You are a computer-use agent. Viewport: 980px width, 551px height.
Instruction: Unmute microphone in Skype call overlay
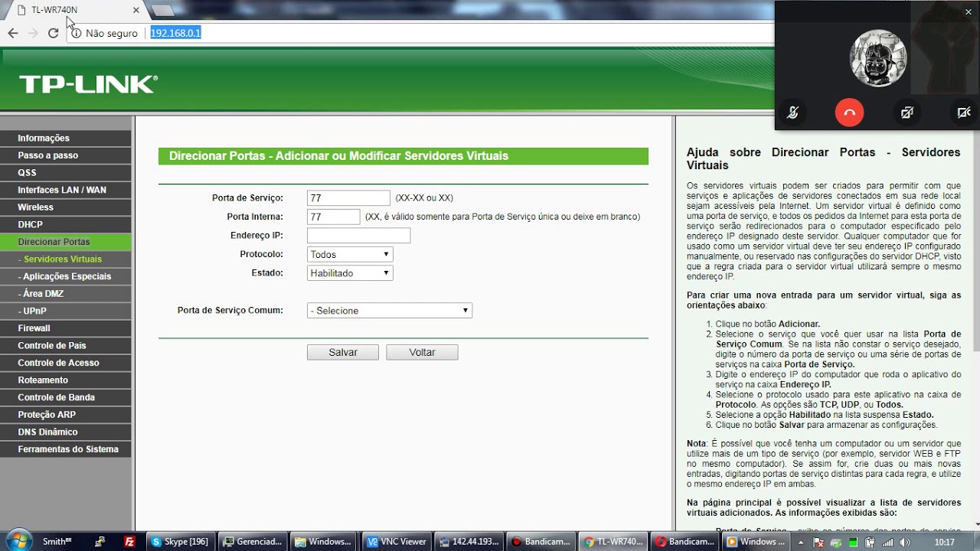pos(793,112)
